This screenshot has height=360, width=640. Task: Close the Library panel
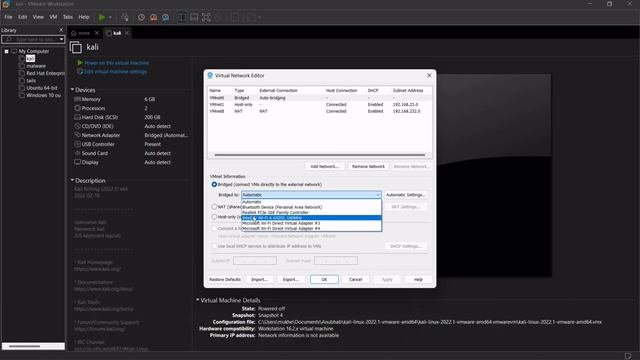click(x=61, y=30)
